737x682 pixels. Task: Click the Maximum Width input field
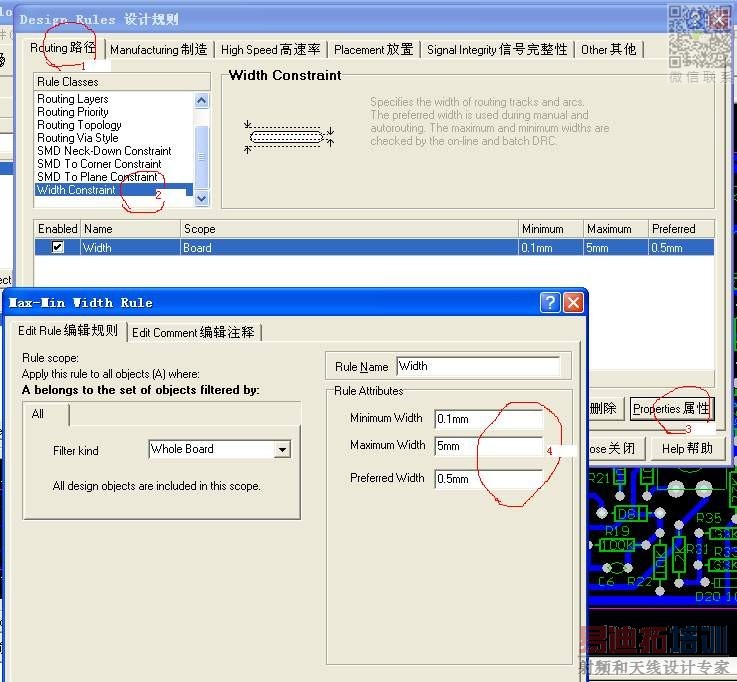point(489,446)
